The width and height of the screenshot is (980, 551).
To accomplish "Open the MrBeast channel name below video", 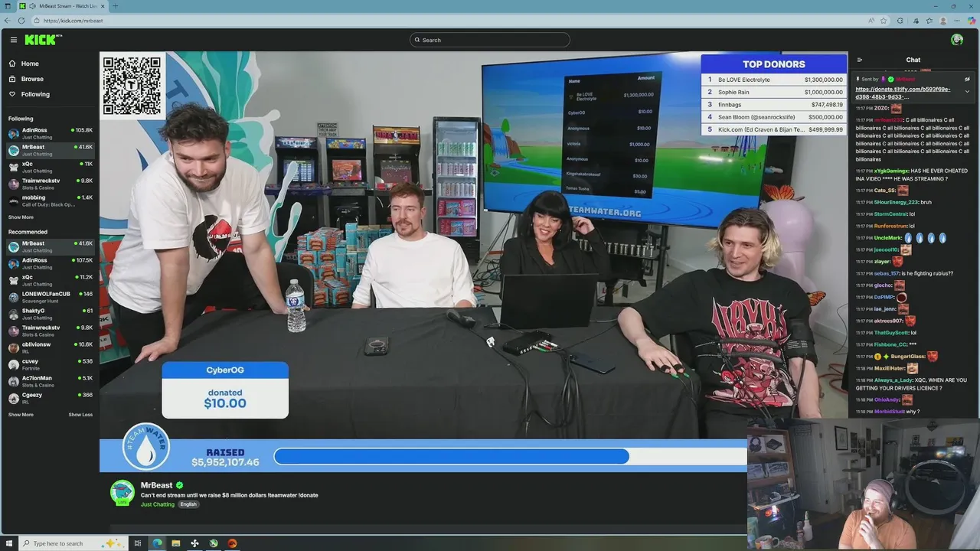I will click(156, 485).
